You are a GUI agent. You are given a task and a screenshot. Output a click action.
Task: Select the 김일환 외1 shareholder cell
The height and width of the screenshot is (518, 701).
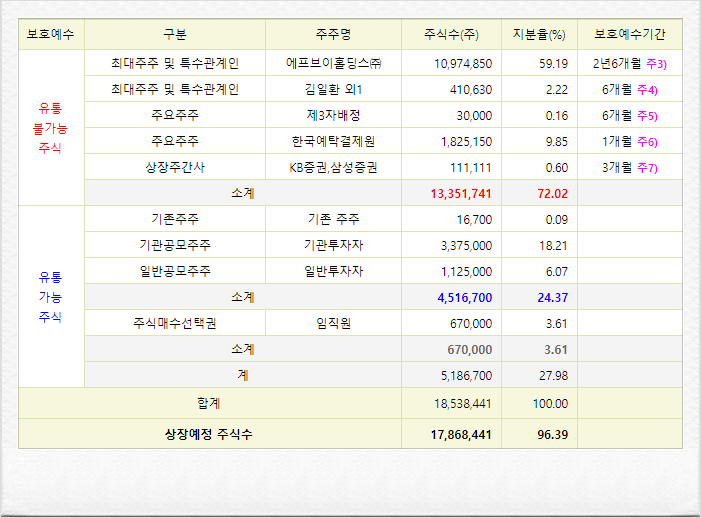pyautogui.click(x=333, y=89)
